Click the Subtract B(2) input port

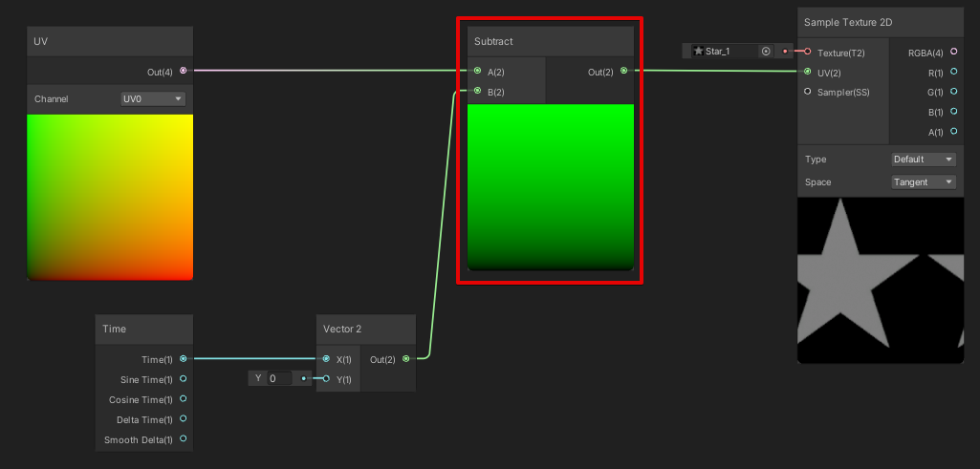pos(477,91)
